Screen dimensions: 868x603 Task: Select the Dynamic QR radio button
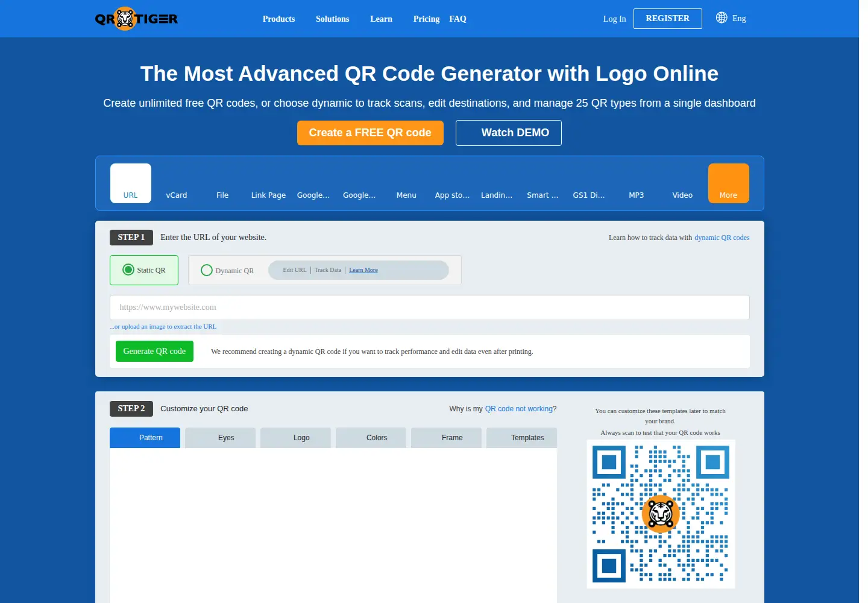207,270
